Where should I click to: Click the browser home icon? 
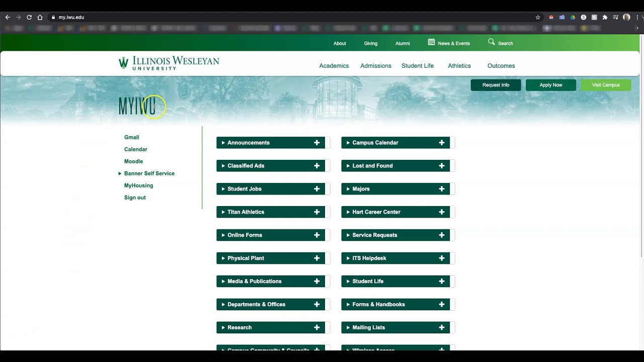click(40, 17)
